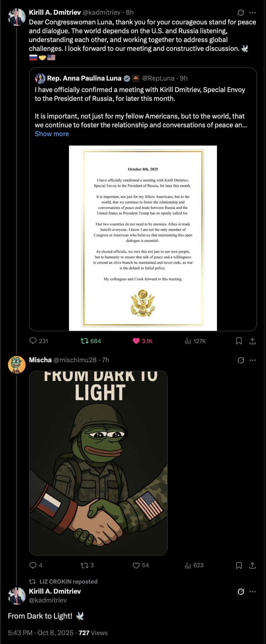Open @kadmitriev handle in bottom post
The width and height of the screenshot is (266, 644).
pos(48,600)
